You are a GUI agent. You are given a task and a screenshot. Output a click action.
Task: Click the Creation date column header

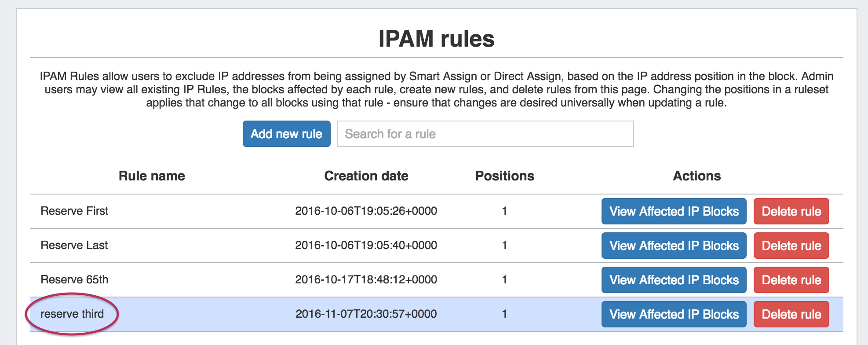point(366,176)
